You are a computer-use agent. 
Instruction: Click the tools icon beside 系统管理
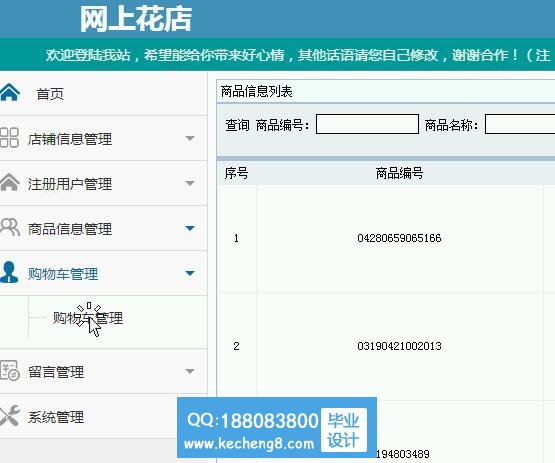point(10,416)
